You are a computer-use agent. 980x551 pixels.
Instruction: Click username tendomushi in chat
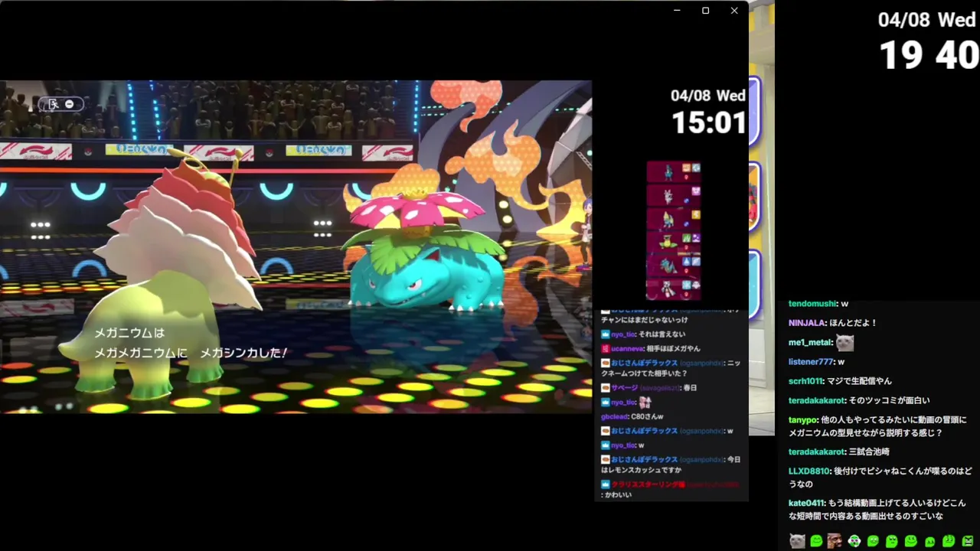point(812,304)
